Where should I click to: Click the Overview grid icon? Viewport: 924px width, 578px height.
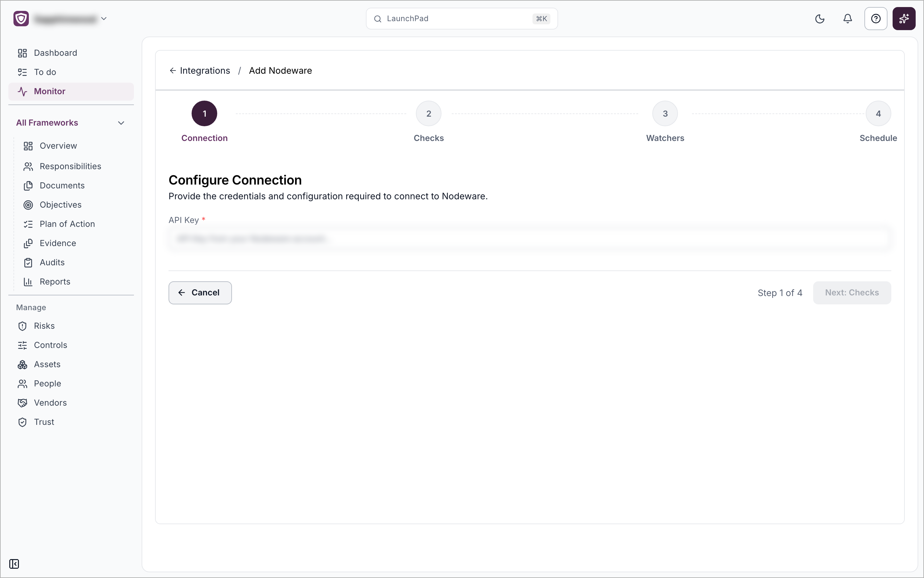tap(28, 146)
